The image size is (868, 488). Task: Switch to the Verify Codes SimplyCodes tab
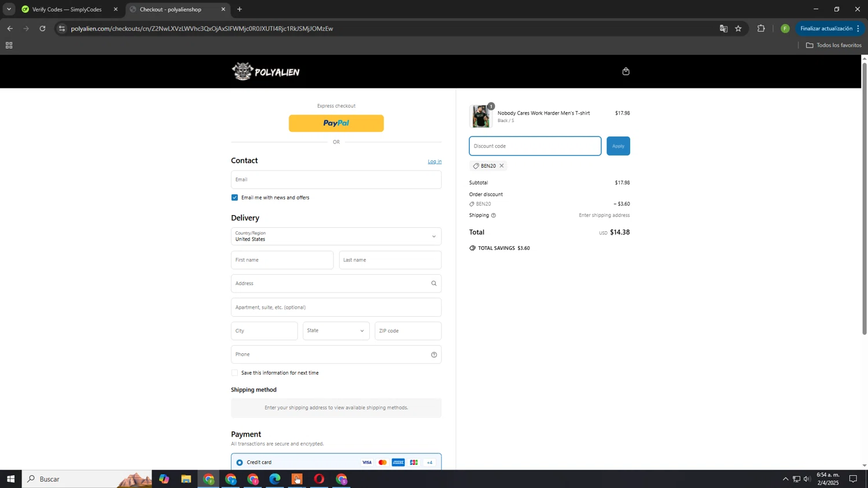(x=67, y=9)
